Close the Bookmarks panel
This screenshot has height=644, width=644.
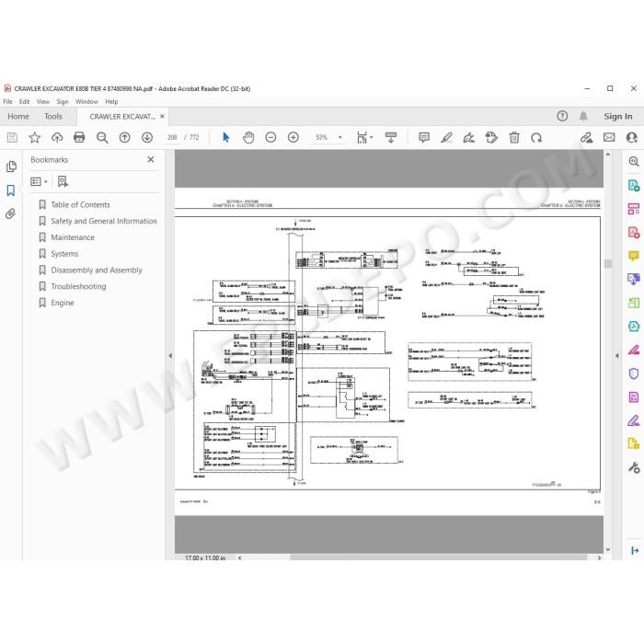151,159
